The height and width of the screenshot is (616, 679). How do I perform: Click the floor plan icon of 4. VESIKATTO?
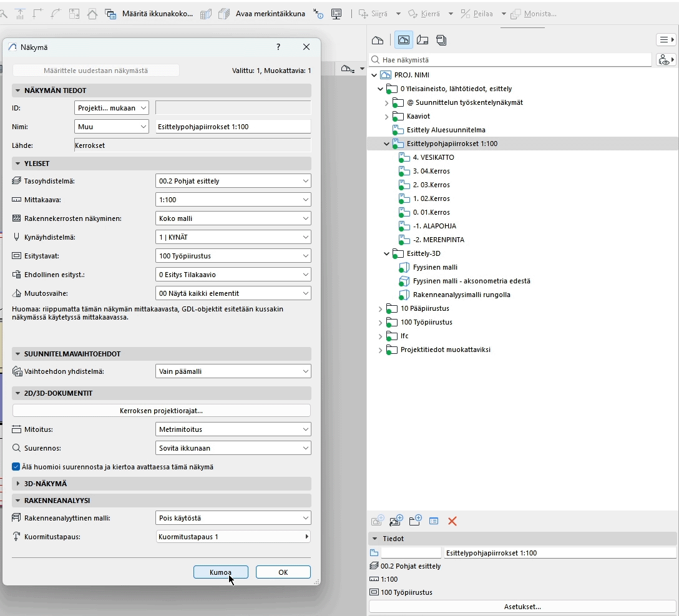pos(404,157)
